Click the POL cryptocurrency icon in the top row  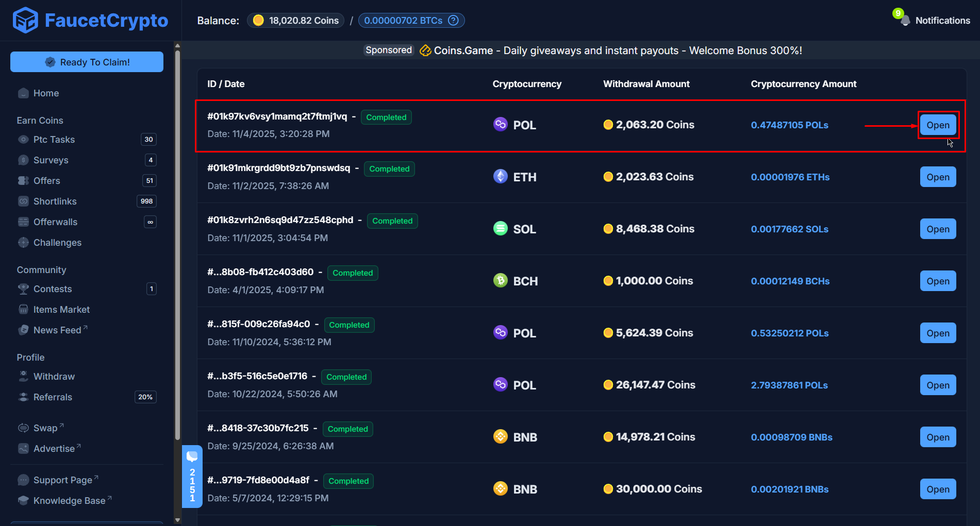click(500, 124)
